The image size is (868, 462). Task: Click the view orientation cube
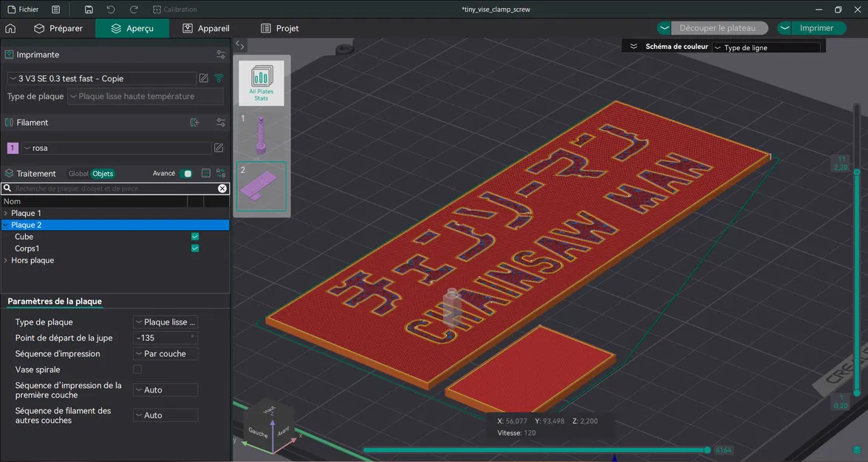[270, 425]
